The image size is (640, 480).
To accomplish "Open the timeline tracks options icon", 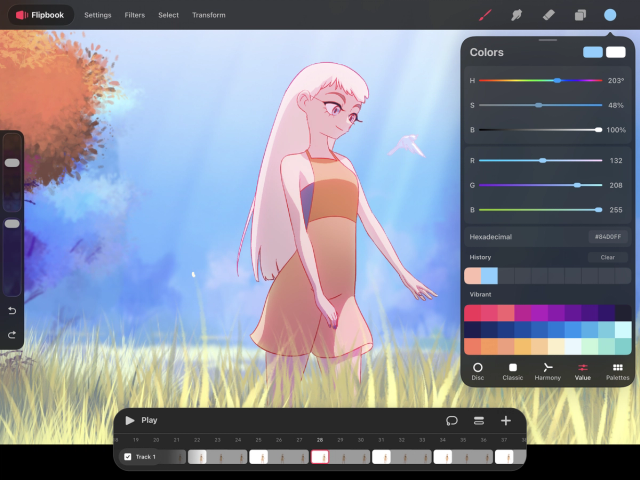I will pyautogui.click(x=479, y=420).
